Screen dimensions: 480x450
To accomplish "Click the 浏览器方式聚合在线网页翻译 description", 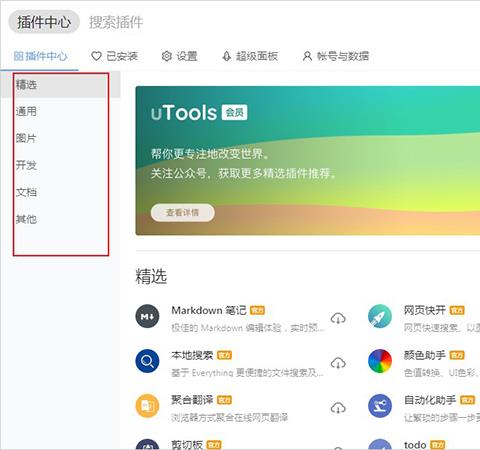I will [230, 417].
